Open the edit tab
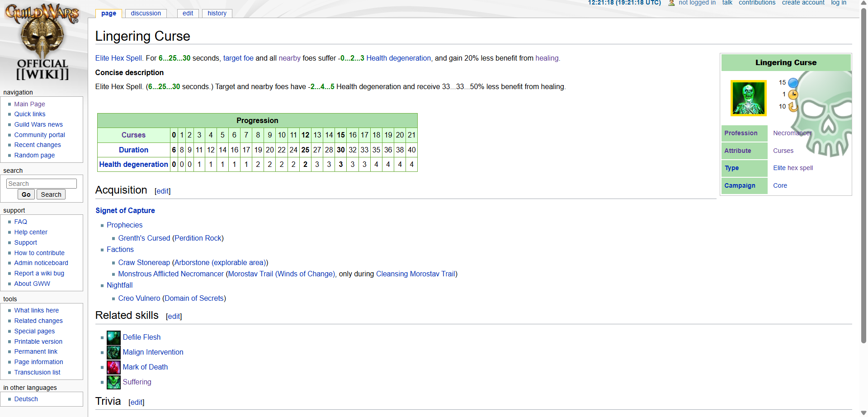The height and width of the screenshot is (417, 868). tap(188, 13)
